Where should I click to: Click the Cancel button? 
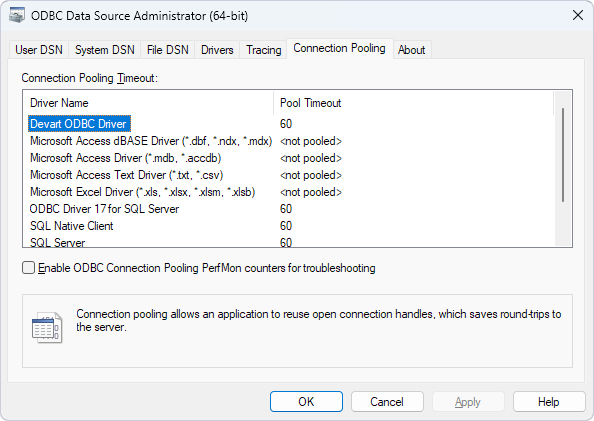(387, 401)
